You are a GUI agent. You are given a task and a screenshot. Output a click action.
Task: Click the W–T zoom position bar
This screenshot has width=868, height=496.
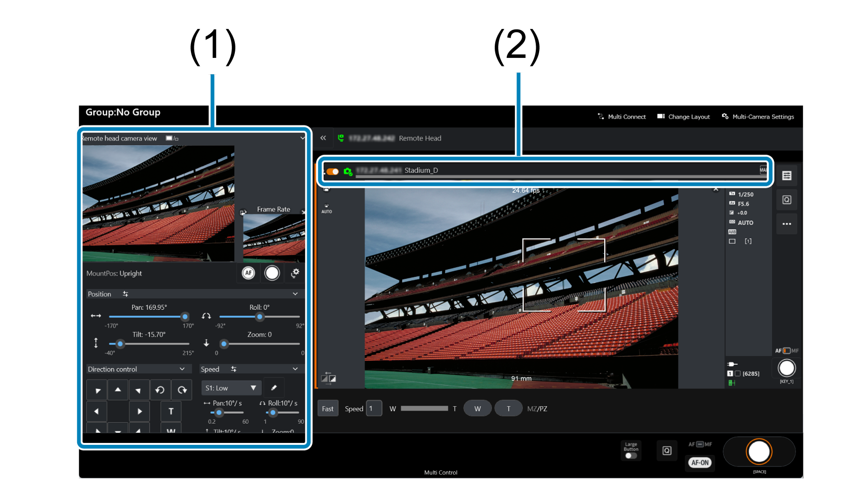(x=424, y=408)
